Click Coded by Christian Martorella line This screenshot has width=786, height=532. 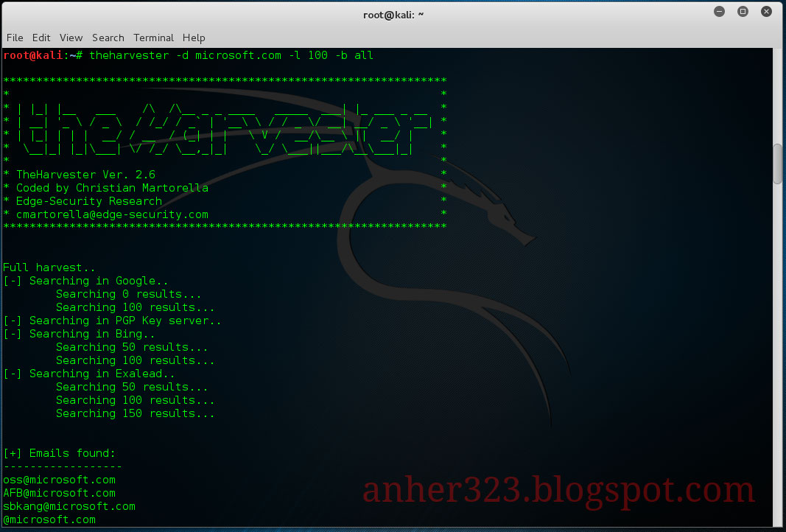pos(112,188)
